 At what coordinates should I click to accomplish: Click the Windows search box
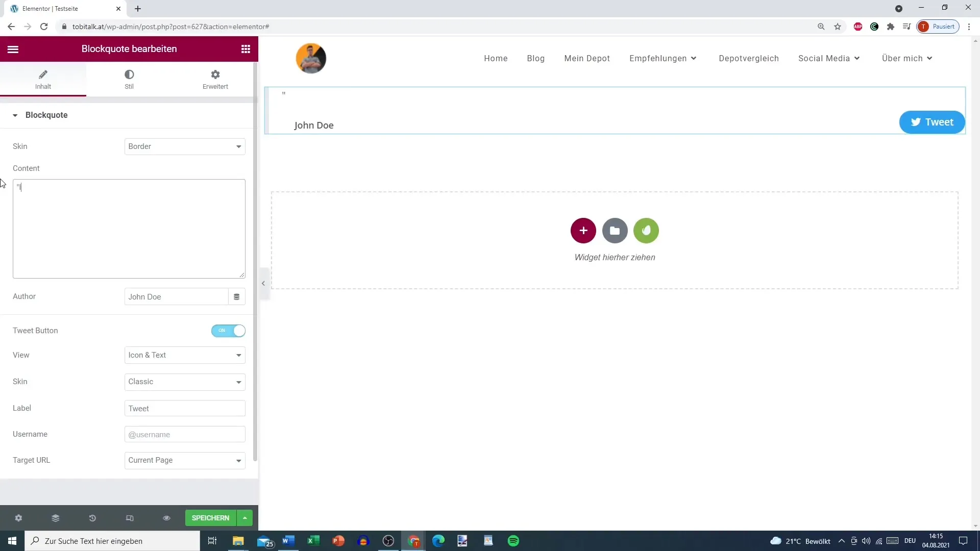112,541
